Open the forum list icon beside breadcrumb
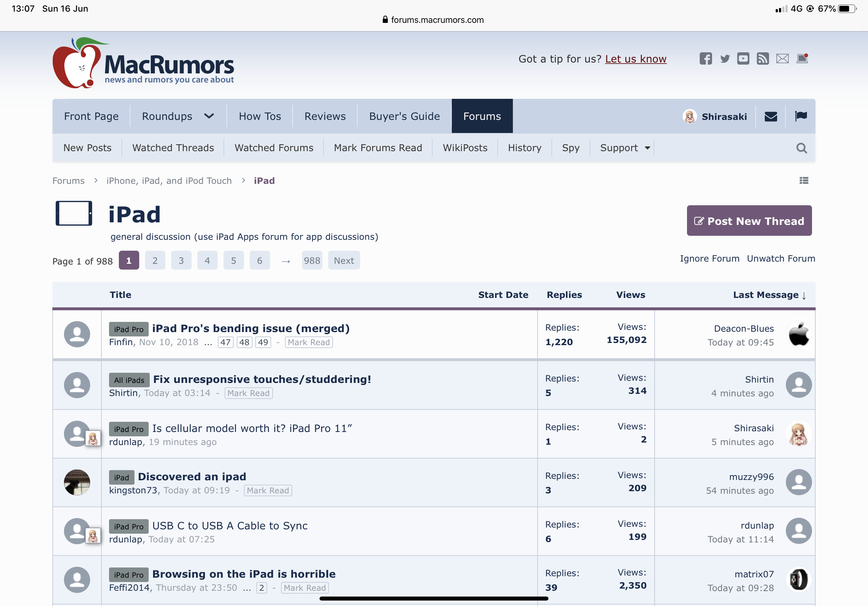This screenshot has width=868, height=606. pos(804,181)
